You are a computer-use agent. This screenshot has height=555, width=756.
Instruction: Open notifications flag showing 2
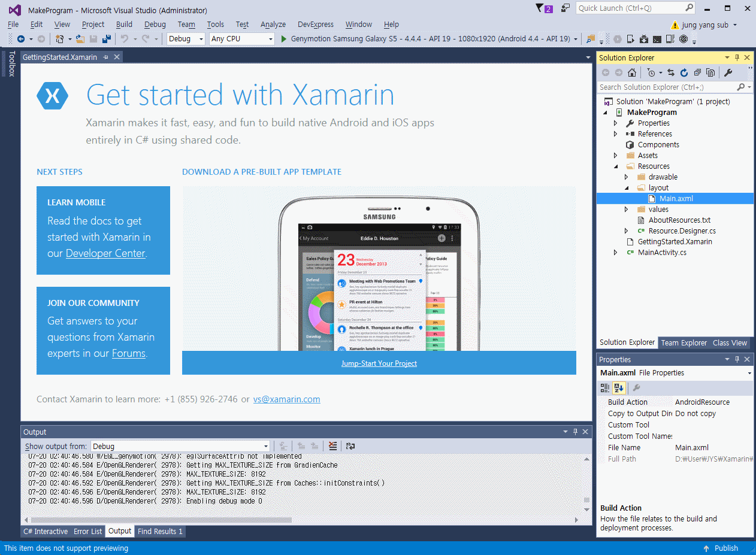pos(545,8)
